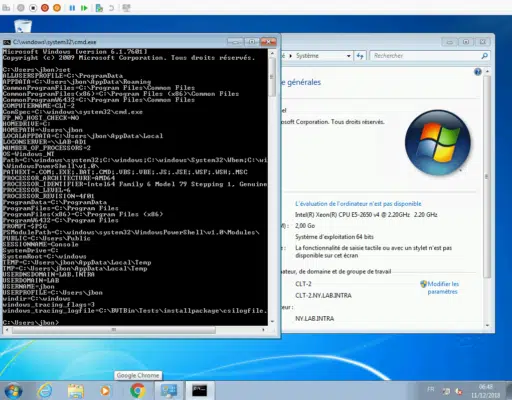This screenshot has height=400, width=512.
Task: Click the grayed-out Start VM power icon
Action: pos(21,8)
